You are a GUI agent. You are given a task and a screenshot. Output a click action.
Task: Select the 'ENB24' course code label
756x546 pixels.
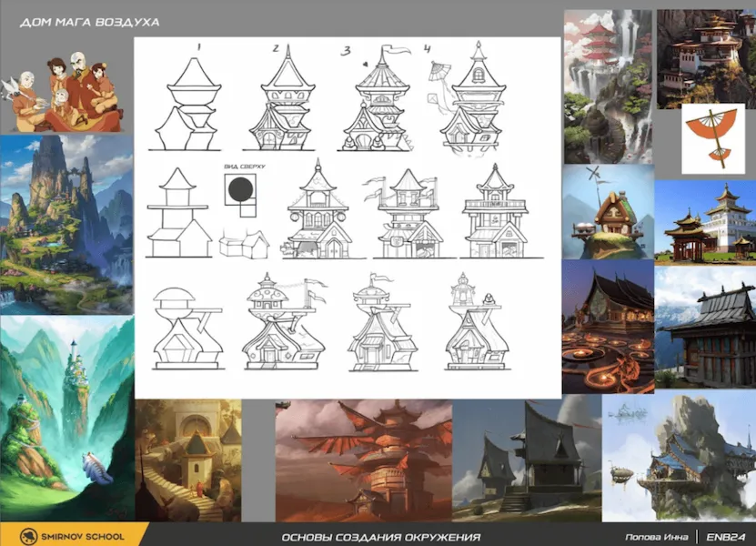tap(726, 537)
